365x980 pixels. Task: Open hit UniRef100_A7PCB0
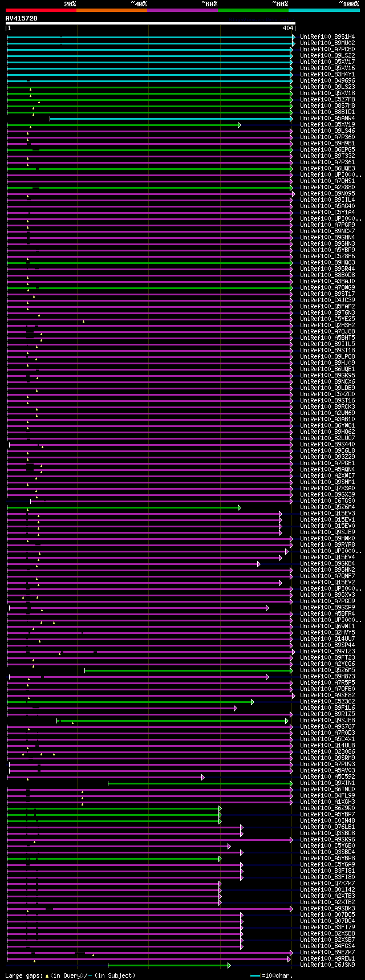pos(327,49)
